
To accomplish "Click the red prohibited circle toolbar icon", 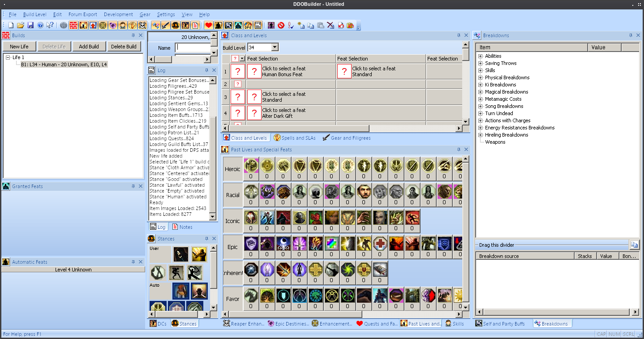I will coord(281,26).
